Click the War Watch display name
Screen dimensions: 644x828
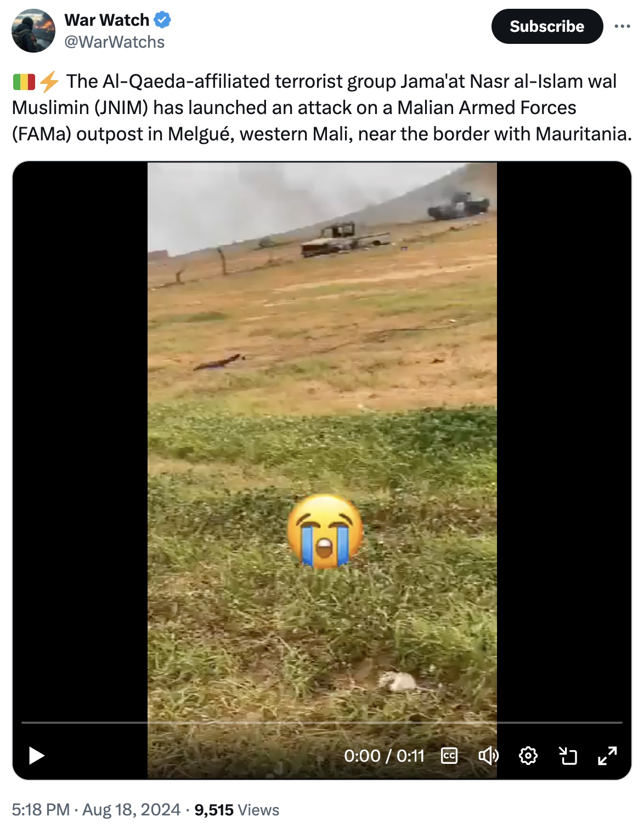coord(107,20)
